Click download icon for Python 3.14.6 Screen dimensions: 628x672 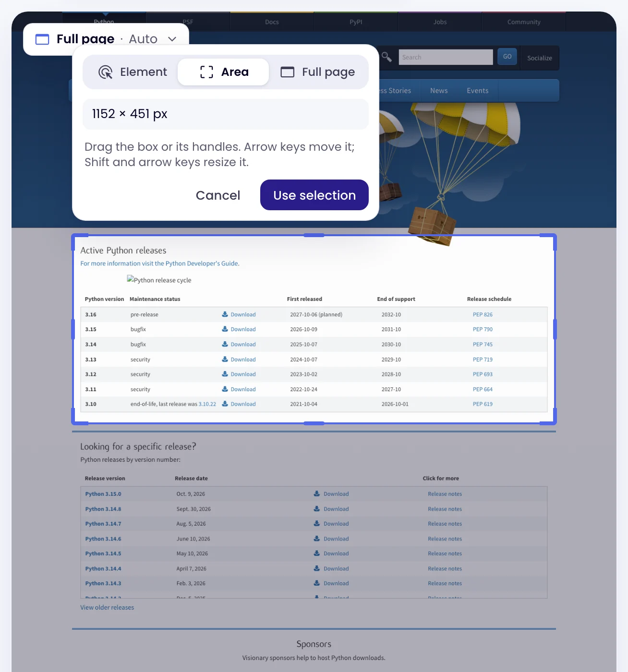317,539
